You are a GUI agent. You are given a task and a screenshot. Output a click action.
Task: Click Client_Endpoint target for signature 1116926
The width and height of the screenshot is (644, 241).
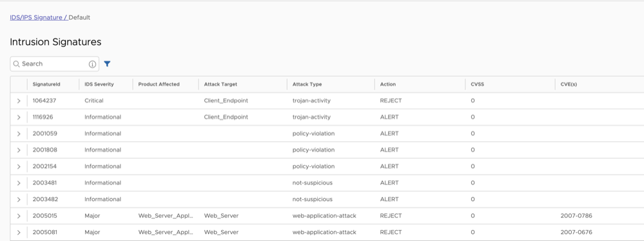tap(226, 117)
